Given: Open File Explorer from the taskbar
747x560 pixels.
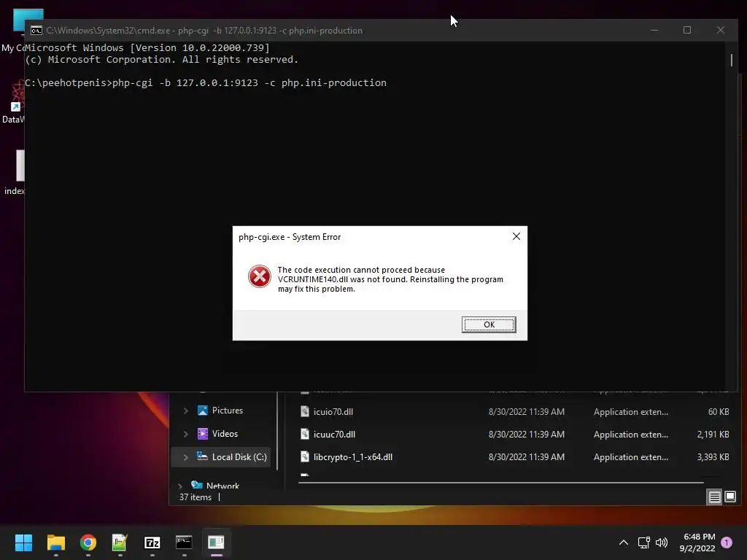Looking at the screenshot, I should (x=55, y=542).
